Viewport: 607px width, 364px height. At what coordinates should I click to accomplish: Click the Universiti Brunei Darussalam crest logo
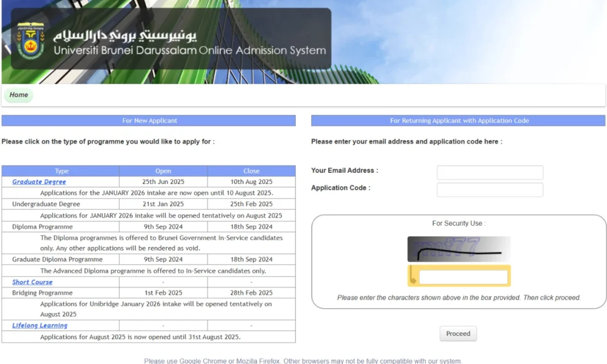click(x=30, y=41)
